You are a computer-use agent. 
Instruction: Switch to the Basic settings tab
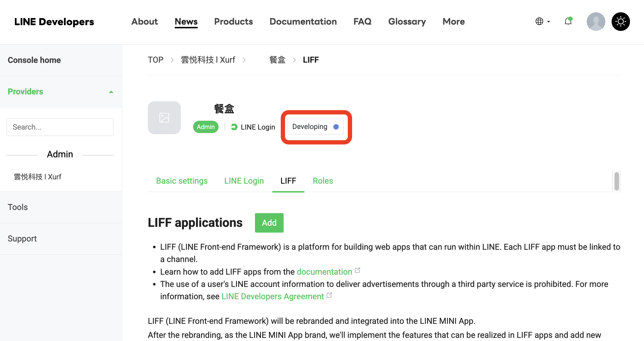tap(182, 181)
